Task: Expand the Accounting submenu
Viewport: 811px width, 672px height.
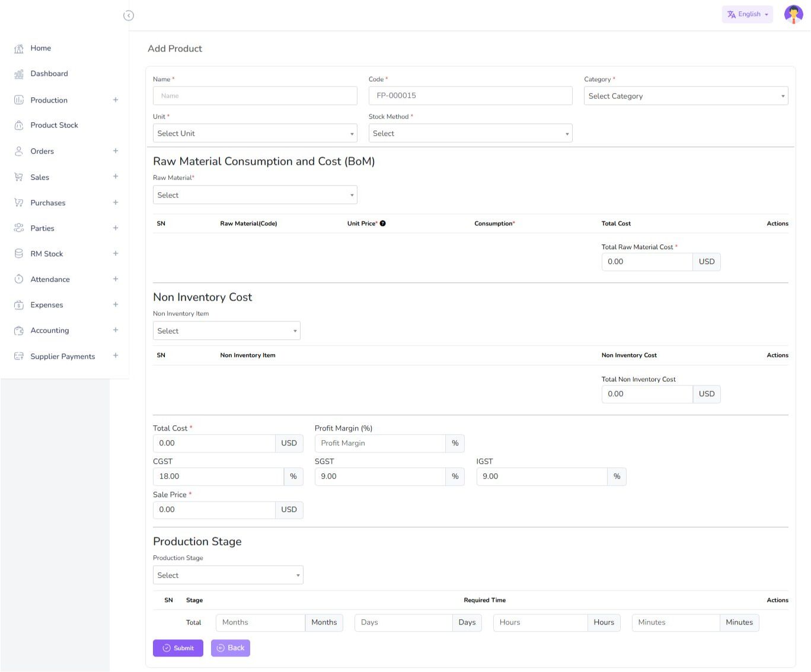Action: (116, 330)
